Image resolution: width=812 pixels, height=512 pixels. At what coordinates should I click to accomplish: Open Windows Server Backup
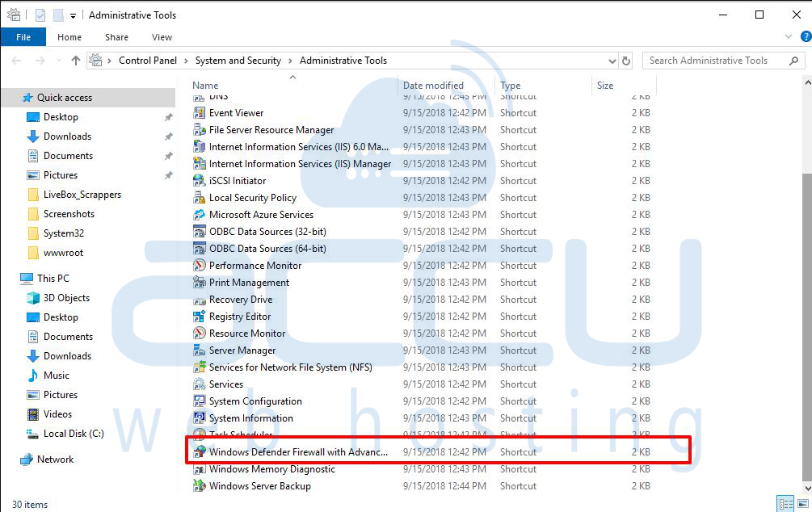(x=253, y=485)
